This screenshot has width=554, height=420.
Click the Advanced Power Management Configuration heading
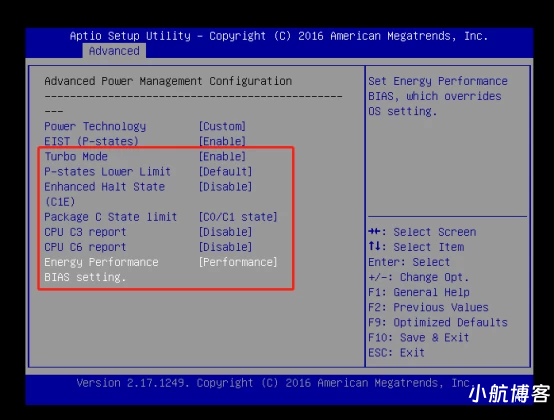(x=168, y=81)
